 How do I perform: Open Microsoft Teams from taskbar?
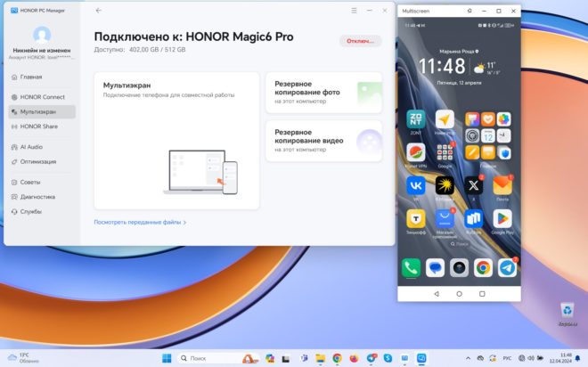click(x=304, y=358)
